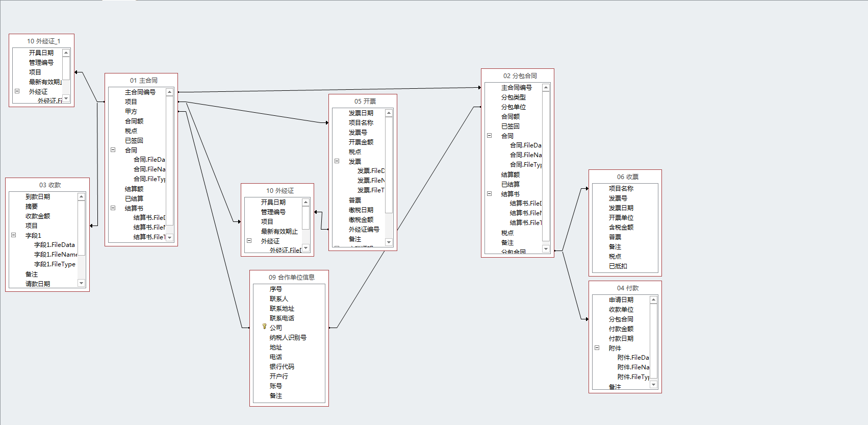Select the 外经证编号 field in 05 开票

pos(364,229)
